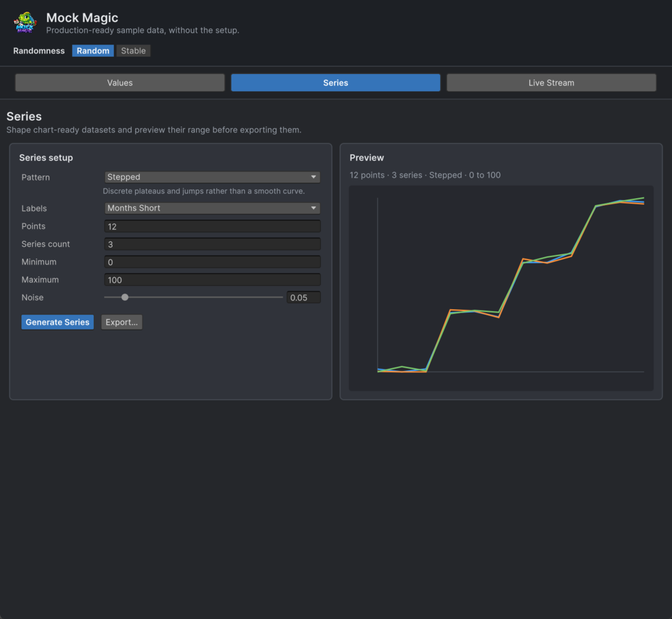
Task: Click the 'Pattern' label
Action: [x=36, y=178]
